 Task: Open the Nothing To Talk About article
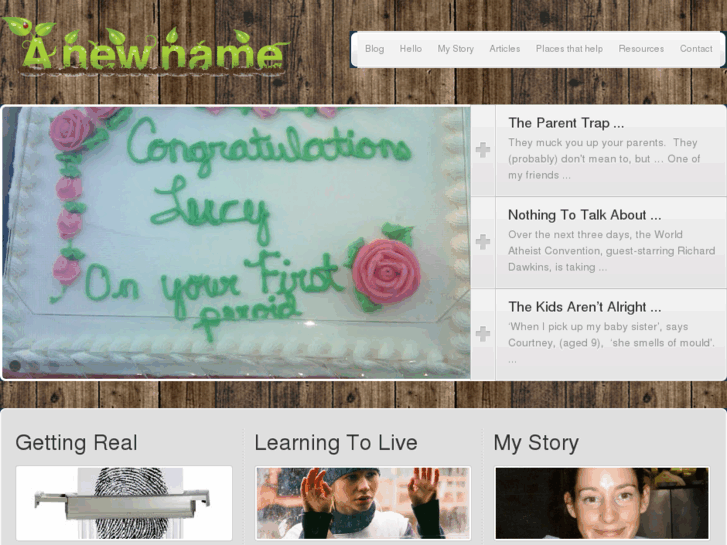click(585, 215)
